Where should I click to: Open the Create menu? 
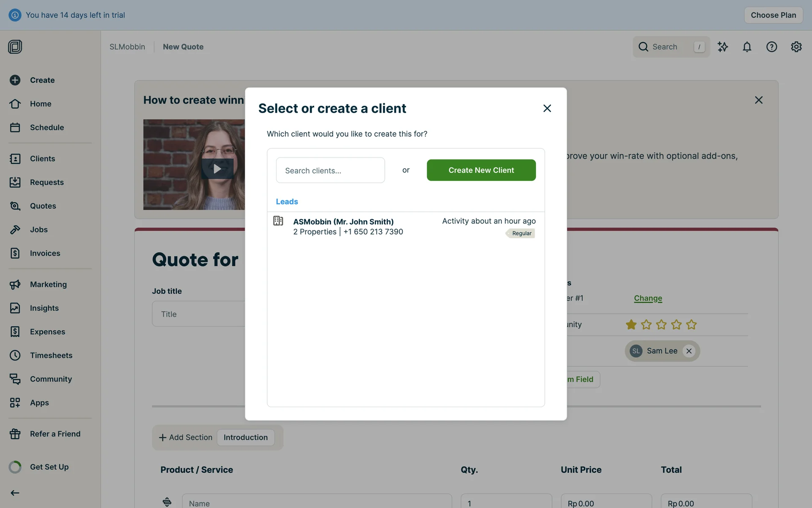[42, 80]
